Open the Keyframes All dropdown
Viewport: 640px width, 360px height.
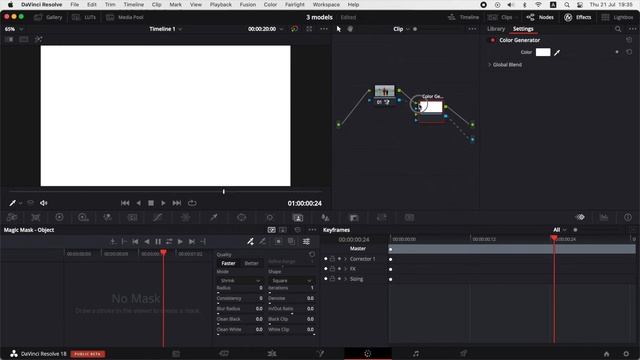pos(559,230)
